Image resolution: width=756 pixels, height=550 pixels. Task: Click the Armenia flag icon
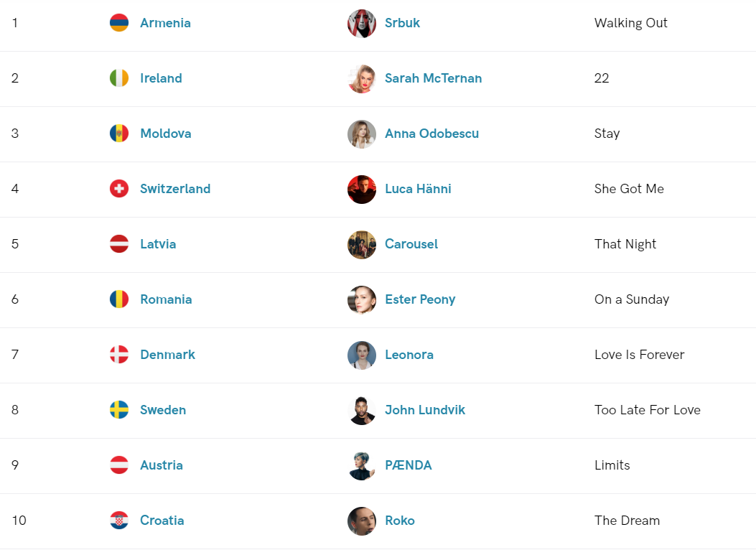click(119, 23)
